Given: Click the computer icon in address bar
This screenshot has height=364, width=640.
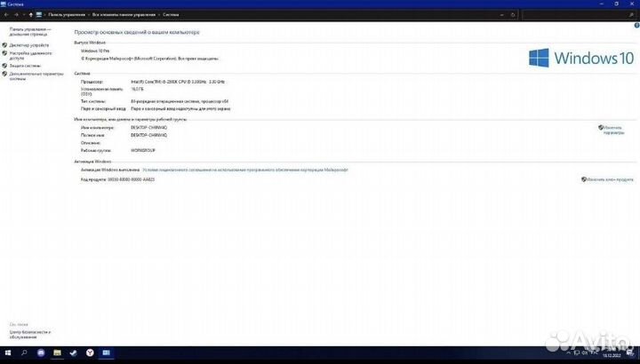Looking at the screenshot, I should 39,15.
